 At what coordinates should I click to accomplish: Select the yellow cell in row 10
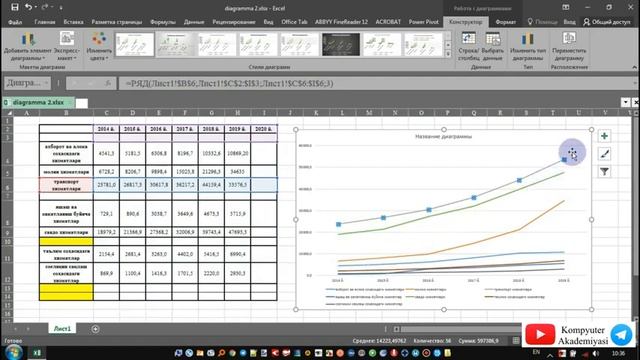click(66, 242)
